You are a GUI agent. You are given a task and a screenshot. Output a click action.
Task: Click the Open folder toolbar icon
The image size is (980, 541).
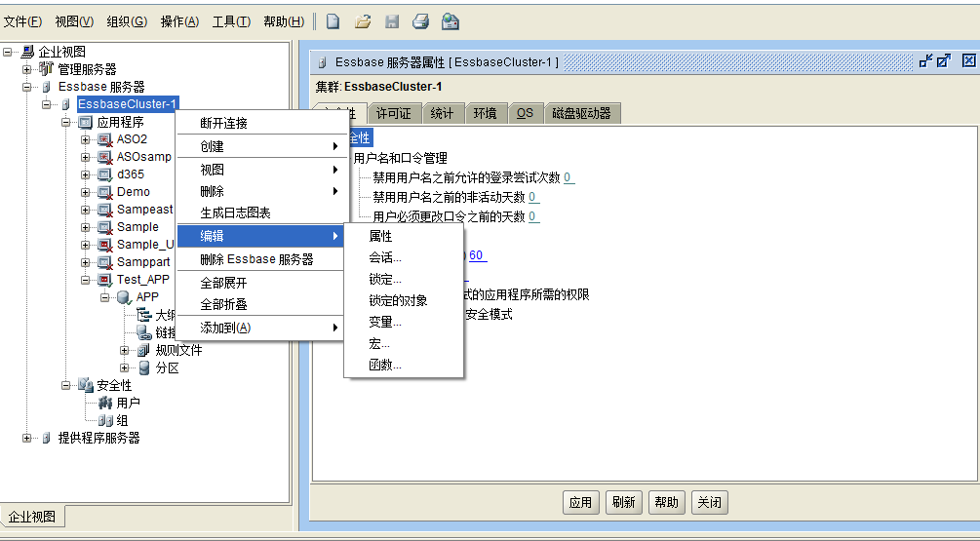[x=363, y=21]
